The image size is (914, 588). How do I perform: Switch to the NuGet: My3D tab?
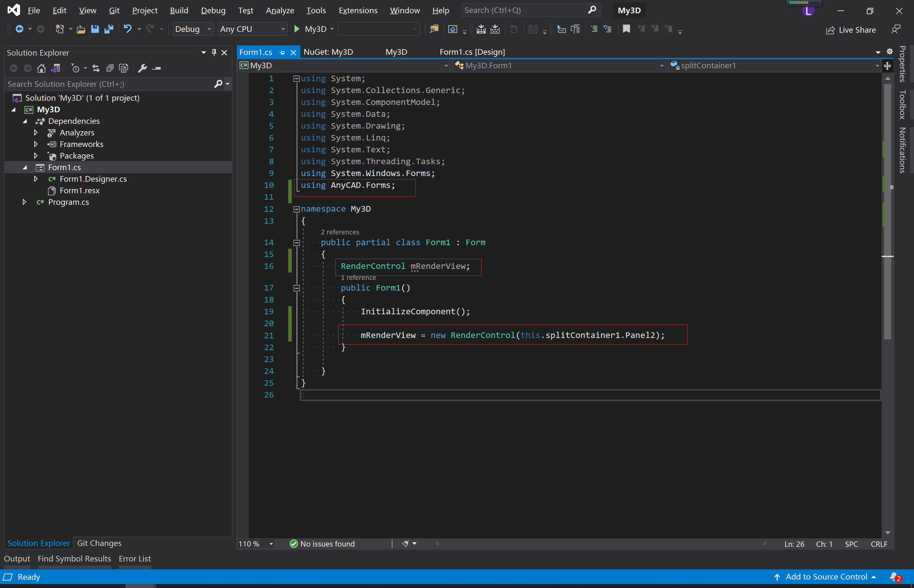328,52
